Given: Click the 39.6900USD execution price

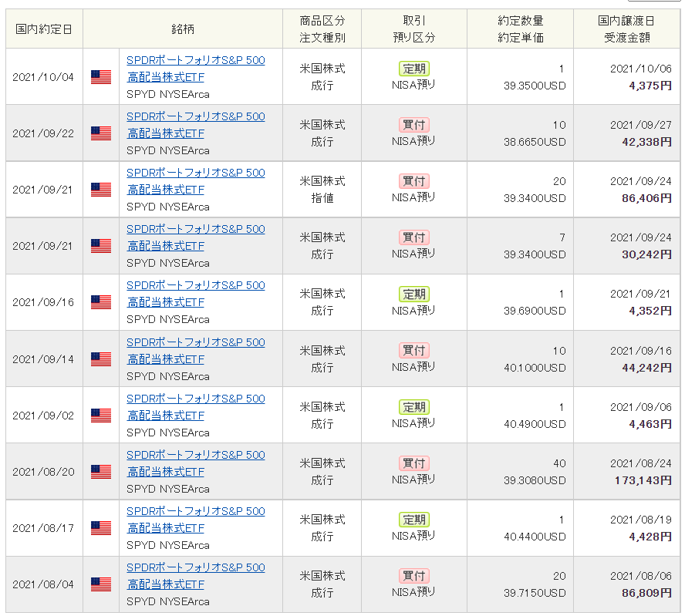Looking at the screenshot, I should point(535,311).
